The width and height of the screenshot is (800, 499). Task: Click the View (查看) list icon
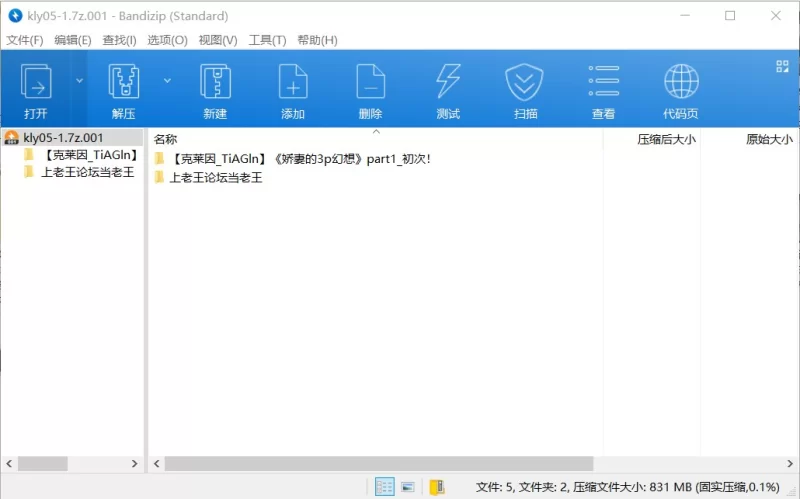[x=604, y=81]
